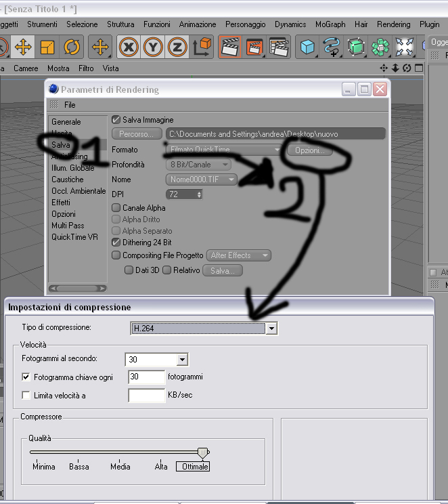Screen dimensions: 448x504
Task: Toggle the X axis lock
Action: pos(129,47)
